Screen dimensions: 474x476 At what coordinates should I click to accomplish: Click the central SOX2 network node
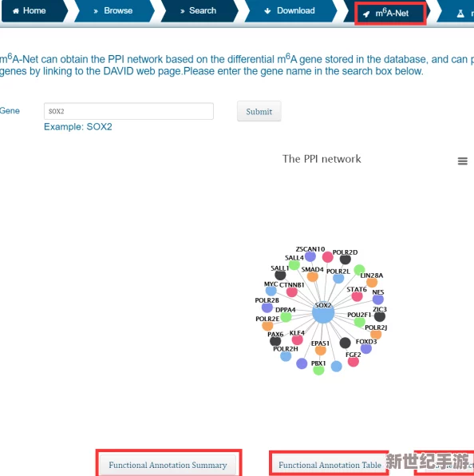click(323, 312)
